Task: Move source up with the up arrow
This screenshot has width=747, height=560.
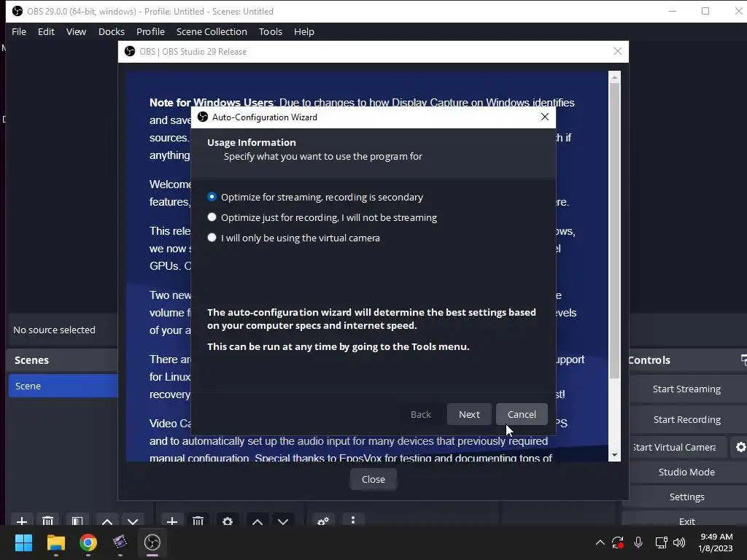Action: (x=258, y=521)
